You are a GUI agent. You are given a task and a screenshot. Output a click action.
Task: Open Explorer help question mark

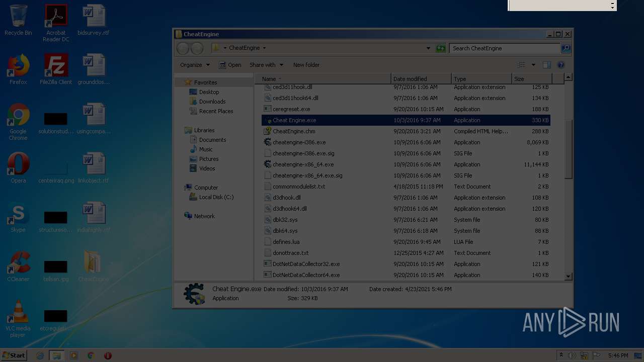561,65
